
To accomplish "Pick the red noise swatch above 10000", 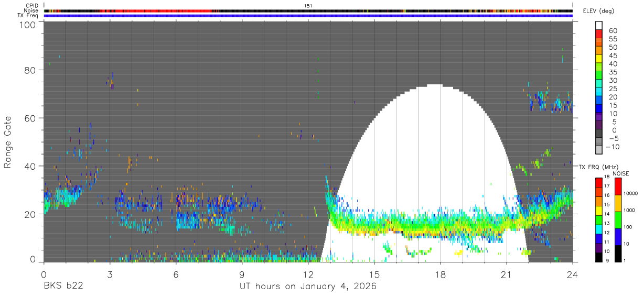I will pos(617,186).
